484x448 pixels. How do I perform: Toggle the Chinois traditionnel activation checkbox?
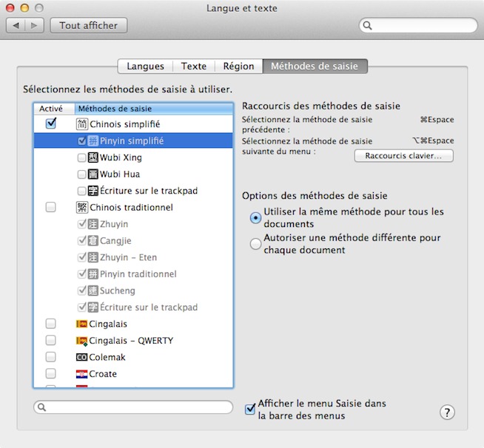click(50, 208)
